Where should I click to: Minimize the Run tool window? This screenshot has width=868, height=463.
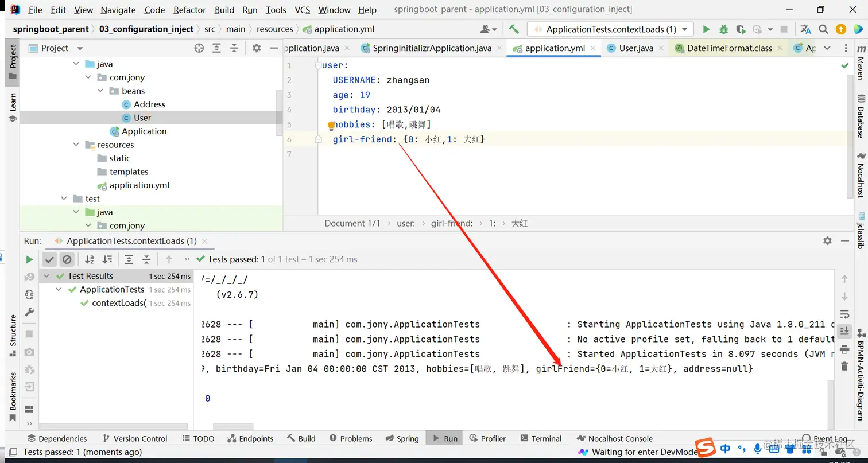(x=844, y=241)
